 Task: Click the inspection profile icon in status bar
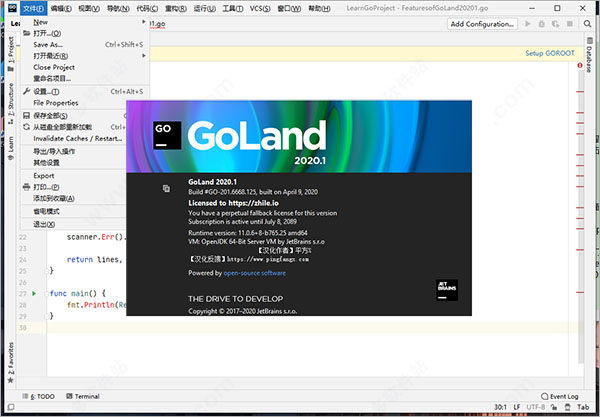(x=567, y=407)
